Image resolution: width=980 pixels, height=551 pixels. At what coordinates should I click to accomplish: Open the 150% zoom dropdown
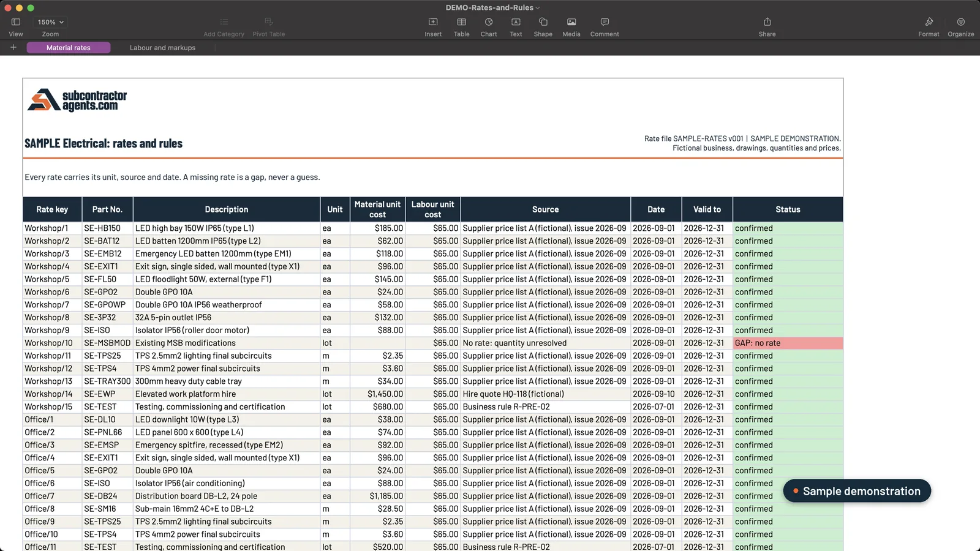coord(50,22)
